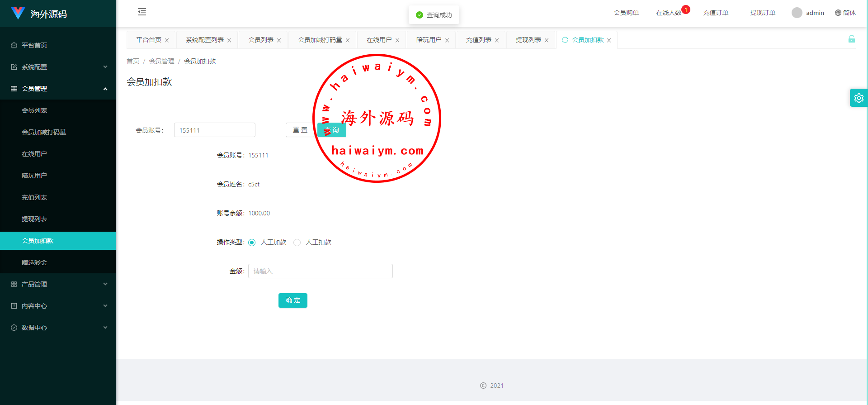
Task: Close the 系统配置列表 tab
Action: [229, 40]
